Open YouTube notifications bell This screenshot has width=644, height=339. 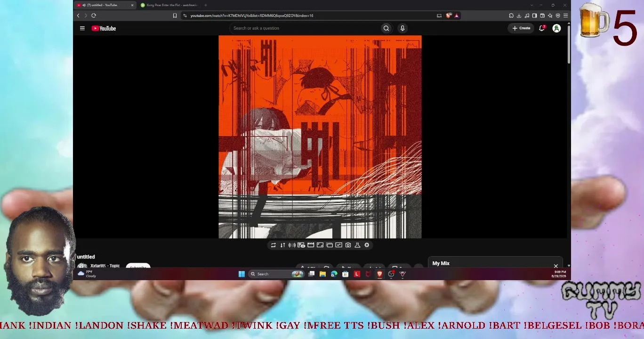542,28
